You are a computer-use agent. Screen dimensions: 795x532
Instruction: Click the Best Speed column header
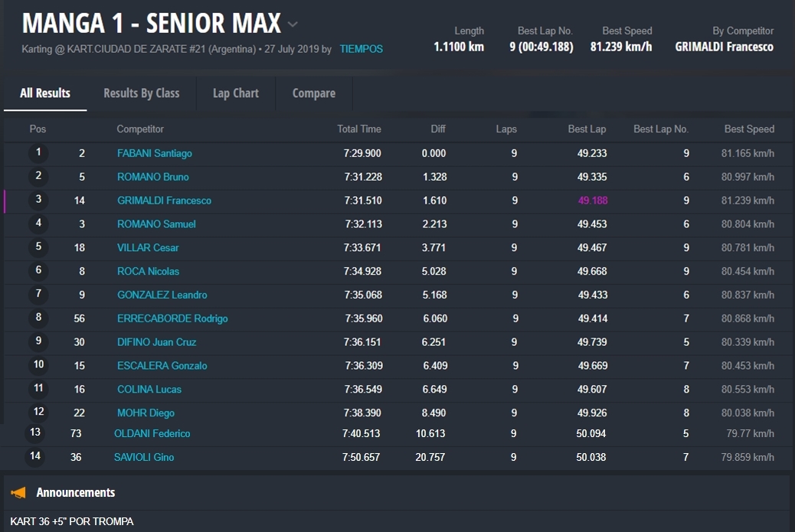pyautogui.click(x=748, y=129)
